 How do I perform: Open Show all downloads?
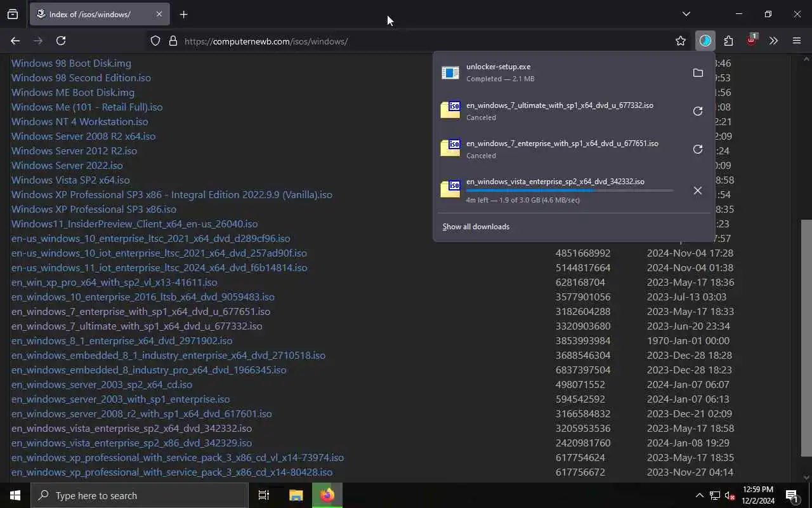click(476, 227)
